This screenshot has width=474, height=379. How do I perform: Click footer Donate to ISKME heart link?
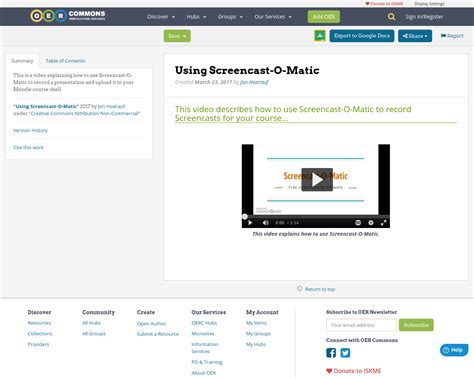(354, 371)
